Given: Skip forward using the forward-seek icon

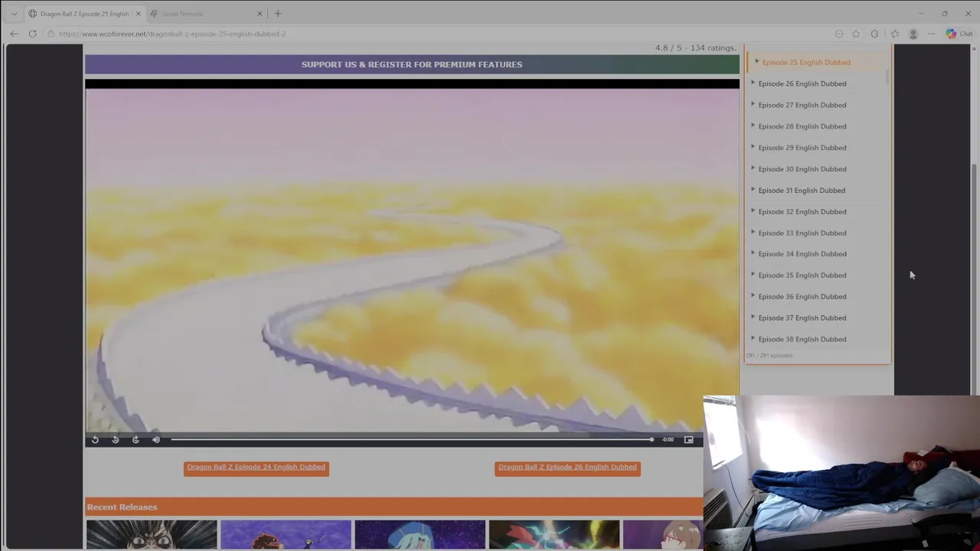Looking at the screenshot, I should click(136, 439).
